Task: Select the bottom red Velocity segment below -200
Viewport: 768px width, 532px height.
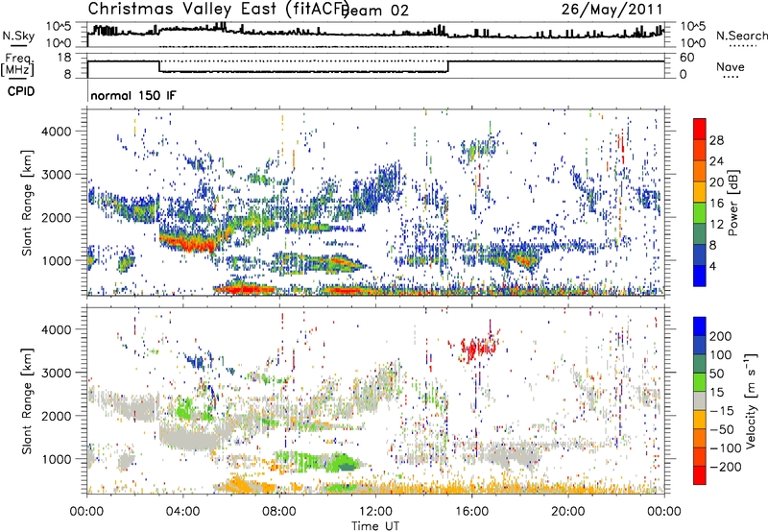Action: (700, 475)
